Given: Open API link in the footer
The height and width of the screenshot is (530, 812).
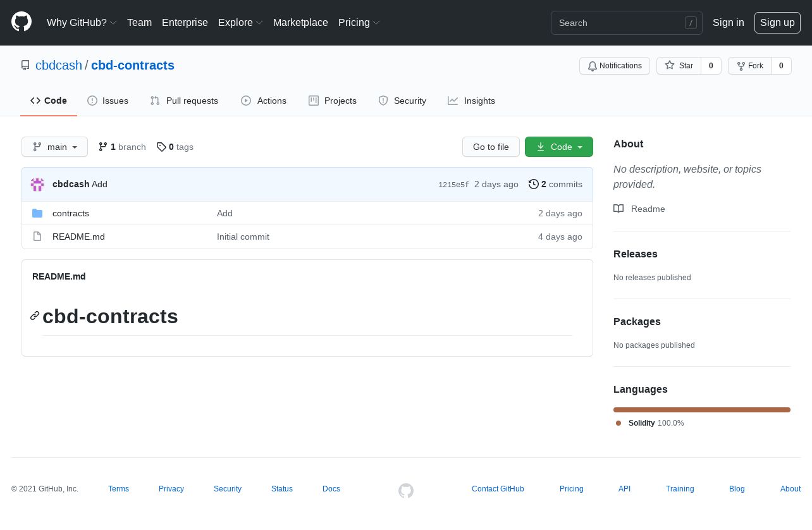Looking at the screenshot, I should click(624, 489).
